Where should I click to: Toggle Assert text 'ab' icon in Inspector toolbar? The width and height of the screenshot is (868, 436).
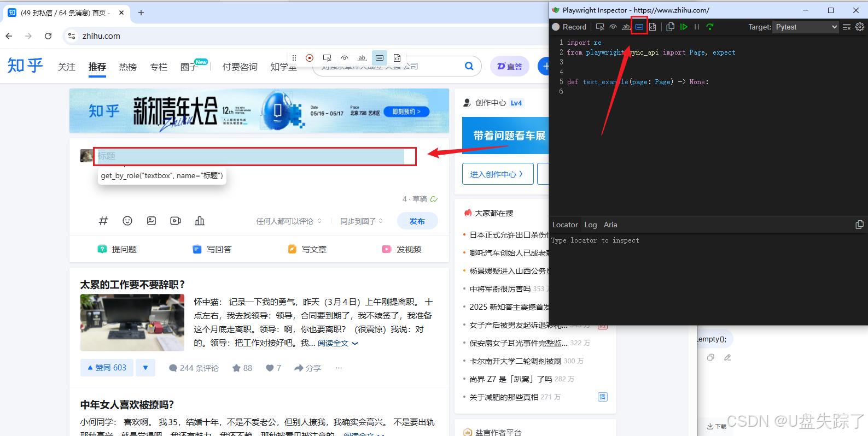pos(626,27)
